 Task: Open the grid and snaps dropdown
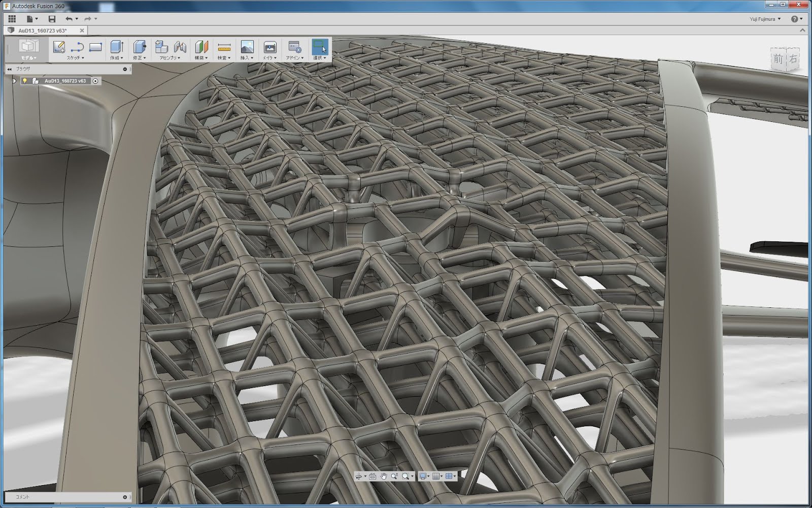437,477
